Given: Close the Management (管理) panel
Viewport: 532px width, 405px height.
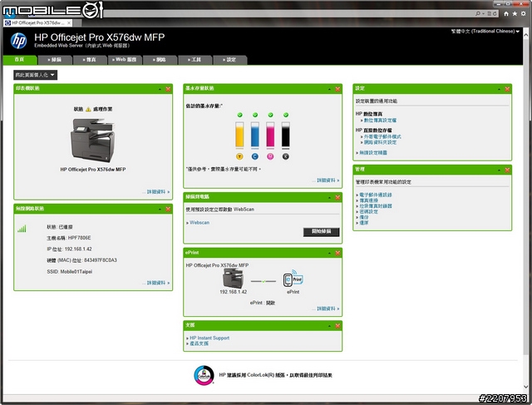Looking at the screenshot, I should click(507, 170).
